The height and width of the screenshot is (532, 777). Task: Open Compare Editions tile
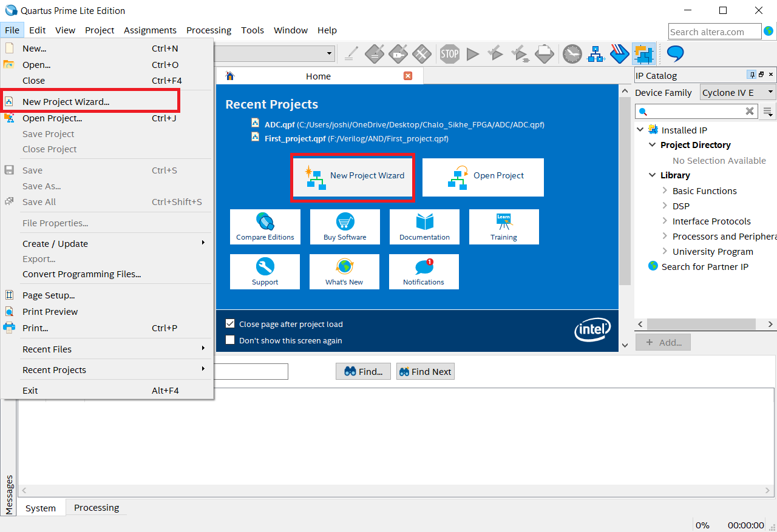point(265,227)
